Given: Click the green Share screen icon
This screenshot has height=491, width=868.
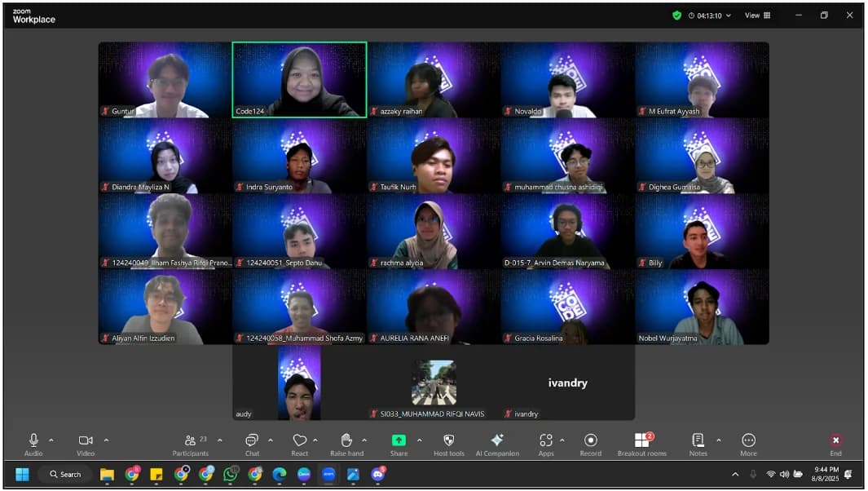Looking at the screenshot, I should pyautogui.click(x=399, y=440).
